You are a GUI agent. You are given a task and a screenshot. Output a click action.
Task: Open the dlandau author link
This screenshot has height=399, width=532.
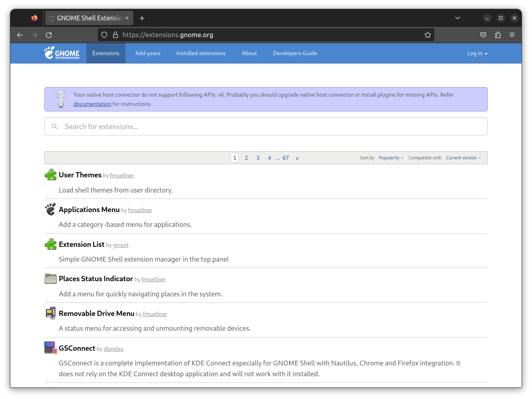(113, 349)
